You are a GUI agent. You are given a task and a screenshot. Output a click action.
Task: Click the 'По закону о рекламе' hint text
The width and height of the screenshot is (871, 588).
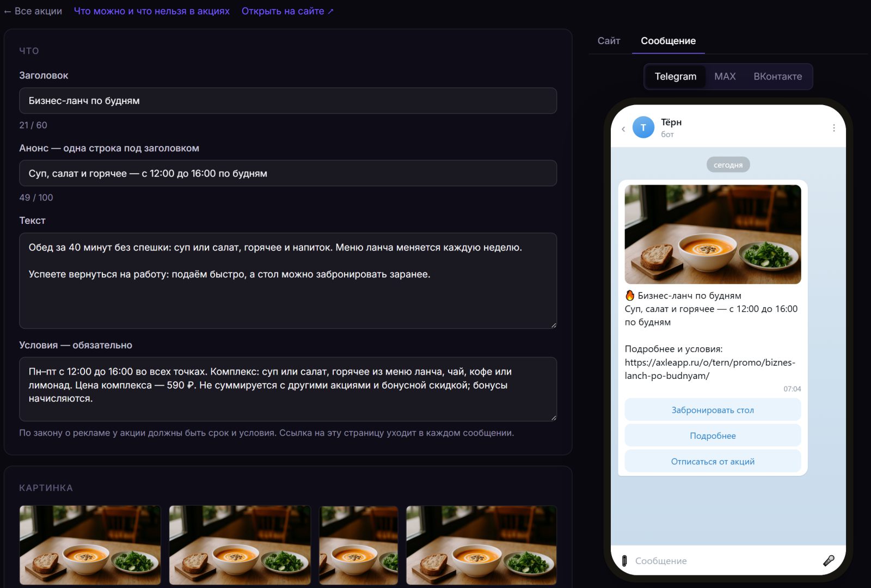pyautogui.click(x=267, y=433)
